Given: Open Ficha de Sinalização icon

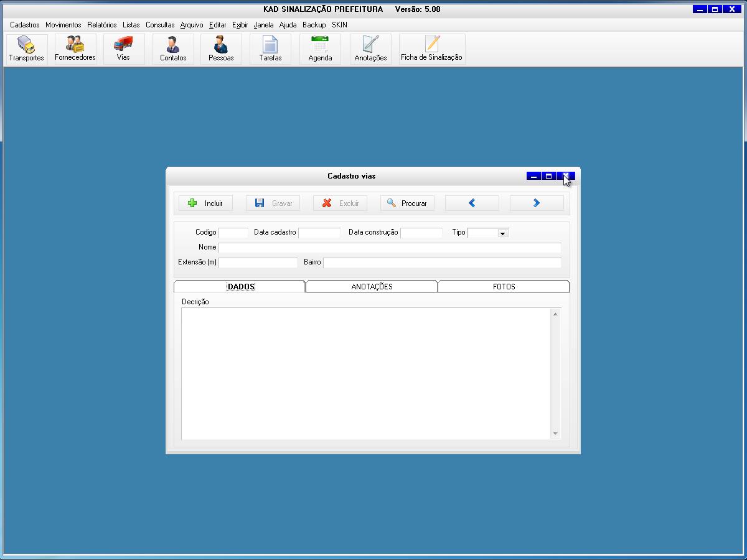Looking at the screenshot, I should [x=432, y=49].
